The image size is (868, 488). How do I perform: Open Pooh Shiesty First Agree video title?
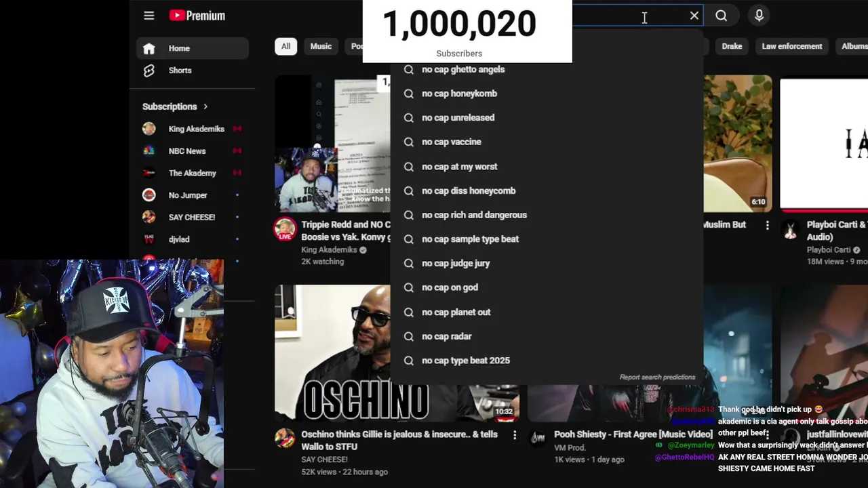(633, 434)
